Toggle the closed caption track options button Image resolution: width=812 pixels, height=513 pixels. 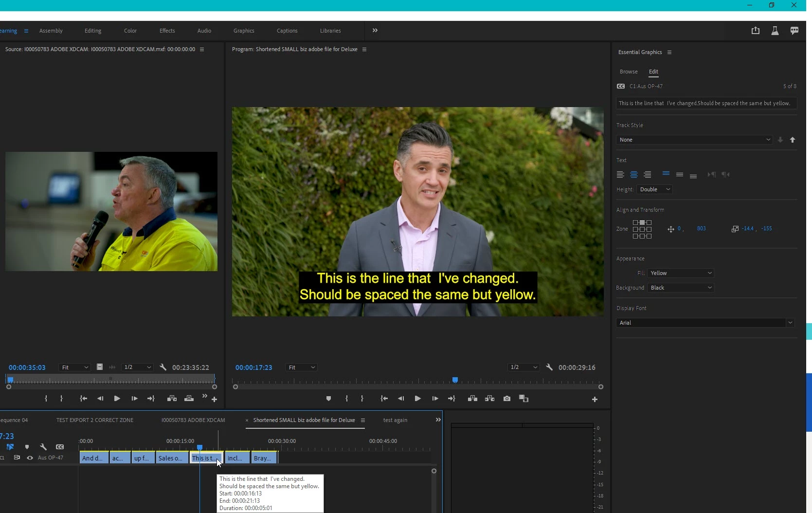[60, 447]
